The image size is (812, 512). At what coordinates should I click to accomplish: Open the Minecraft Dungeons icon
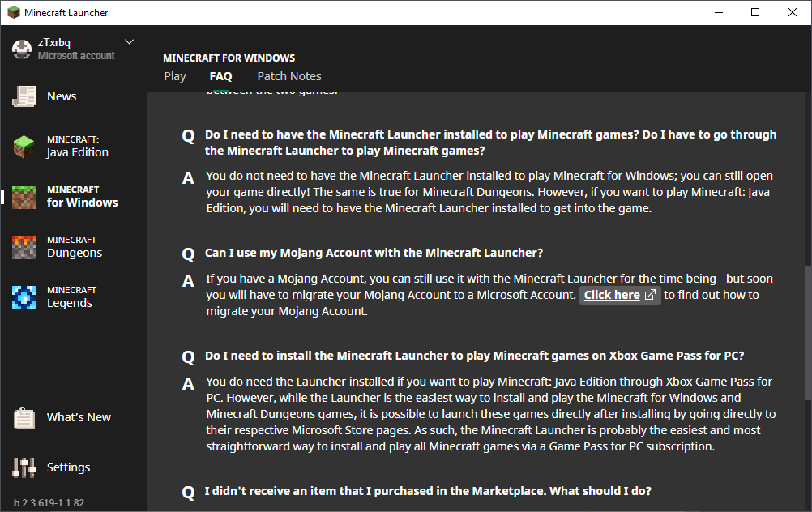coord(24,247)
